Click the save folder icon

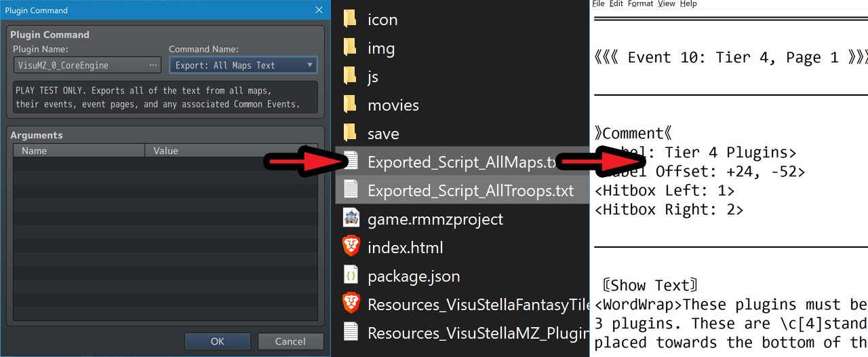pyautogui.click(x=350, y=133)
